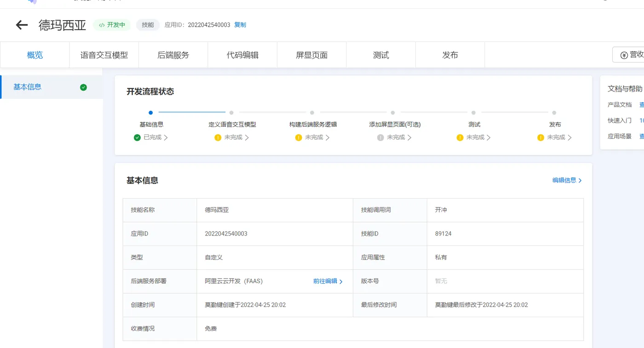Click the 开发中 status badge
The image size is (644, 348).
[x=112, y=25]
